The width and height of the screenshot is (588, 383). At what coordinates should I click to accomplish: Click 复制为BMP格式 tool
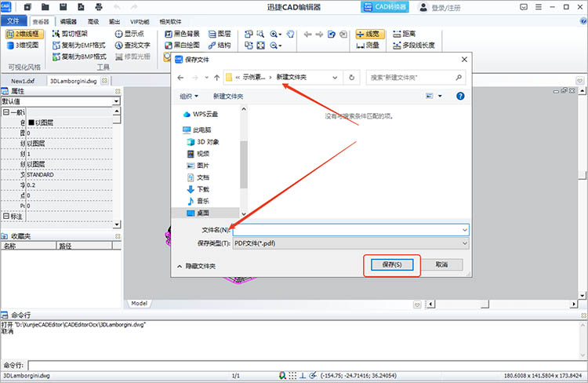point(79,57)
